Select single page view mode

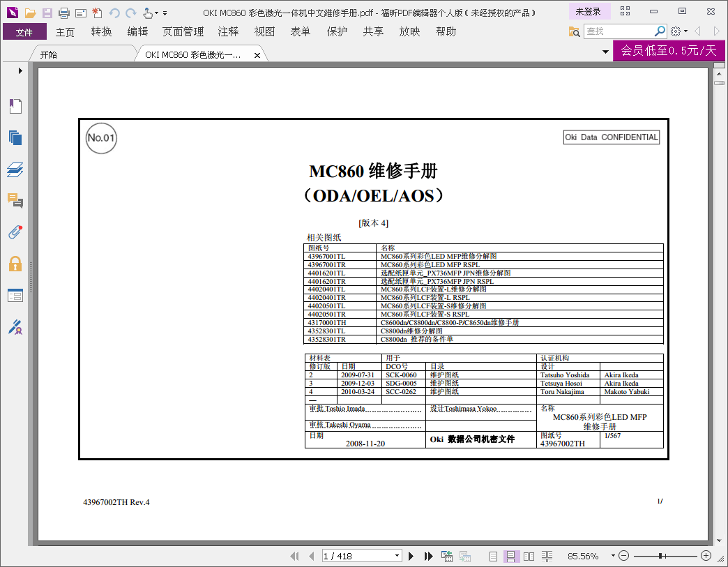(494, 556)
